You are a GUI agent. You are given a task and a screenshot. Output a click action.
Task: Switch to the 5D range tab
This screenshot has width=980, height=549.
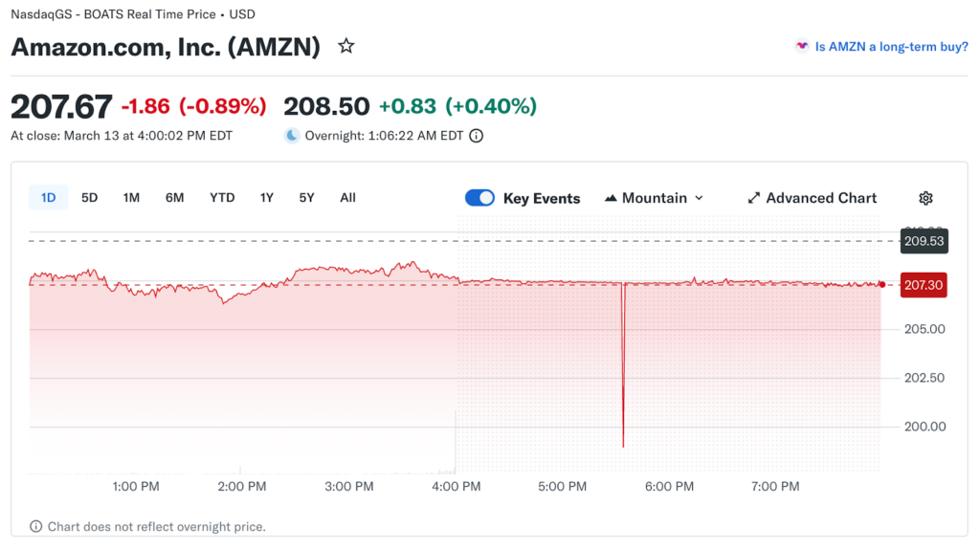(89, 198)
